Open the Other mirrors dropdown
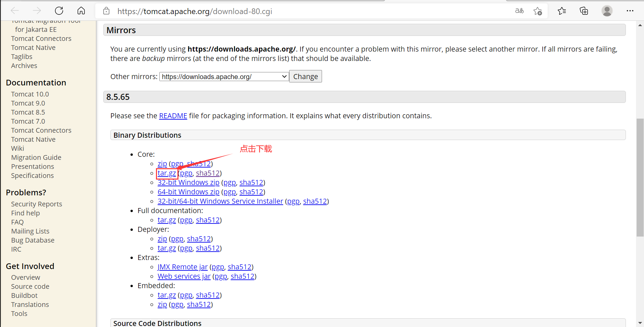Image resolution: width=644 pixels, height=327 pixels. [224, 77]
